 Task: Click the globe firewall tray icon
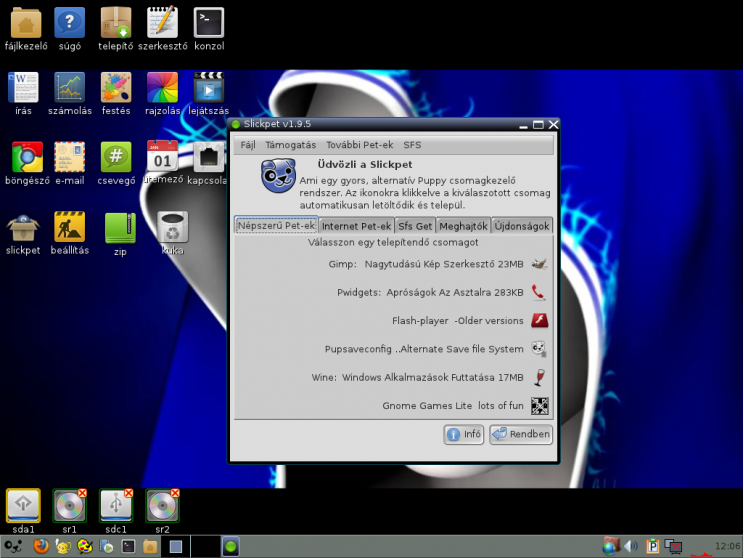[611, 547]
